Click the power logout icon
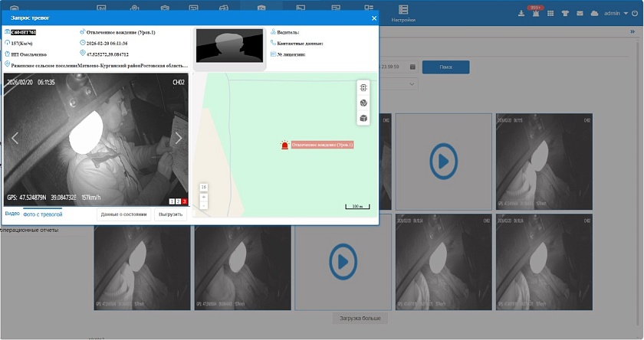The width and height of the screenshot is (644, 340). click(x=636, y=13)
